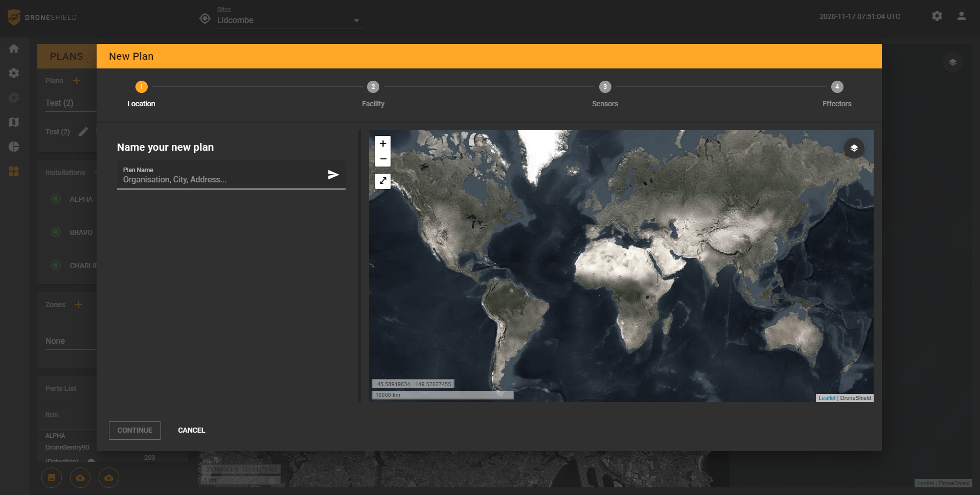Add a new zone with plus icon
Image resolution: width=980 pixels, height=495 pixels.
[x=78, y=304]
